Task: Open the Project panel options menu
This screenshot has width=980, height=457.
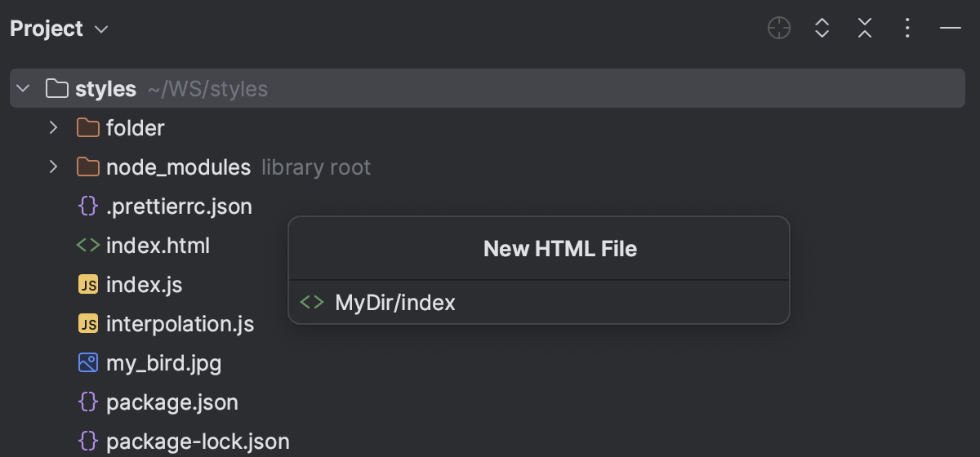Action: 907,29
